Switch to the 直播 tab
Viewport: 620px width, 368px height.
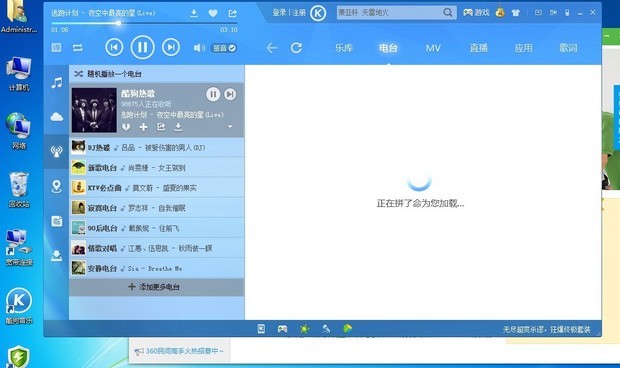[x=478, y=48]
